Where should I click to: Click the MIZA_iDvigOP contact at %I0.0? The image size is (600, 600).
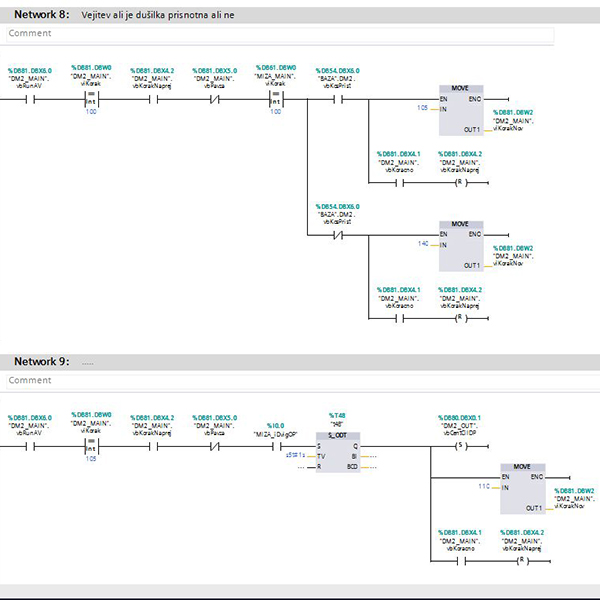[276, 447]
